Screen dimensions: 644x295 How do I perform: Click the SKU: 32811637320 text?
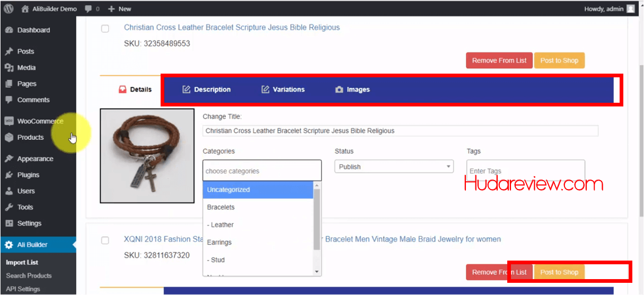click(x=157, y=255)
